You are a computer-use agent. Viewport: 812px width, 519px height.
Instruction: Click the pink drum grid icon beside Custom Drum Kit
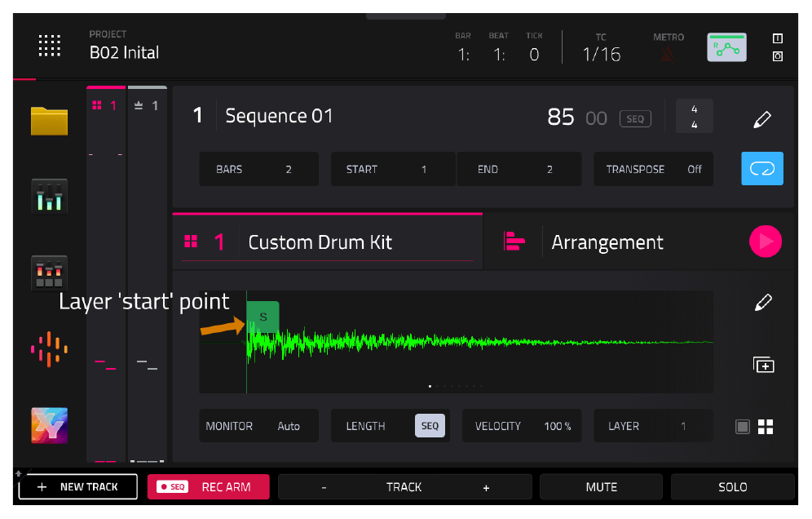(x=191, y=242)
